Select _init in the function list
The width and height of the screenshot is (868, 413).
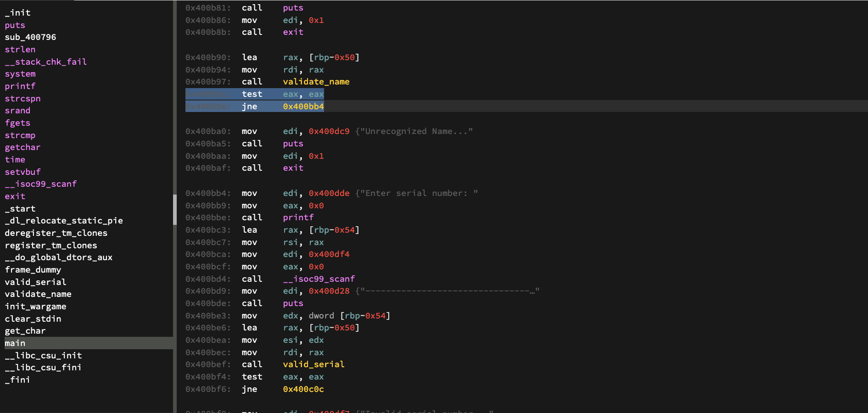tap(17, 13)
